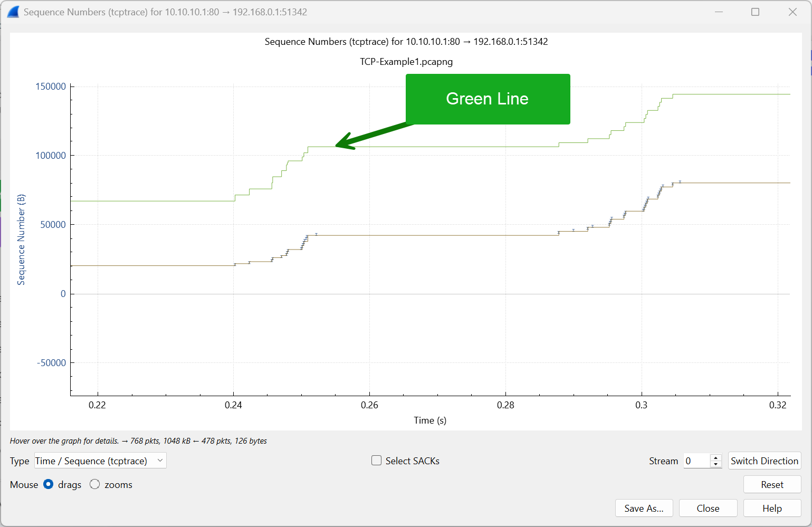812x527 pixels.
Task: Click the Green Line annotation label
Action: click(x=487, y=99)
